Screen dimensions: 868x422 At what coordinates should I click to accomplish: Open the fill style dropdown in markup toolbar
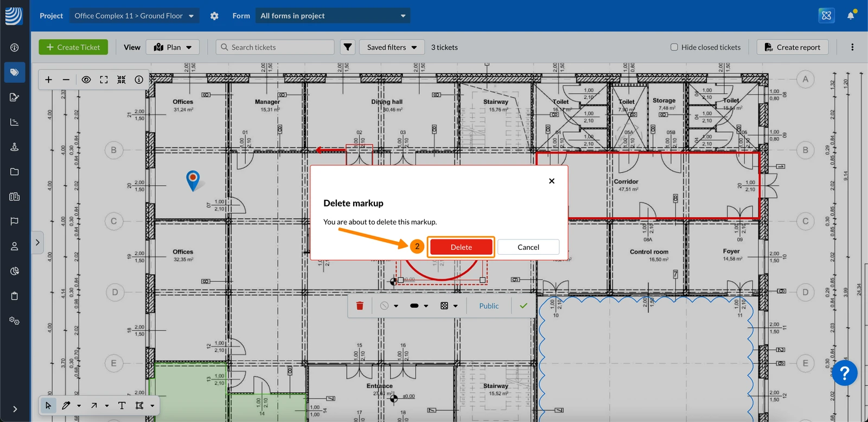click(390, 306)
